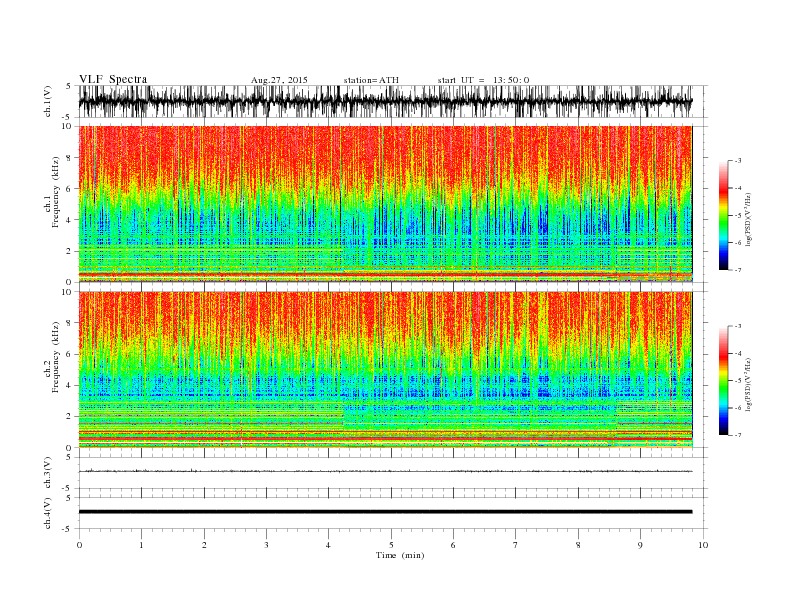Click the 'ch.3(V)' axis label
The width and height of the screenshot is (792, 612).
click(x=48, y=473)
